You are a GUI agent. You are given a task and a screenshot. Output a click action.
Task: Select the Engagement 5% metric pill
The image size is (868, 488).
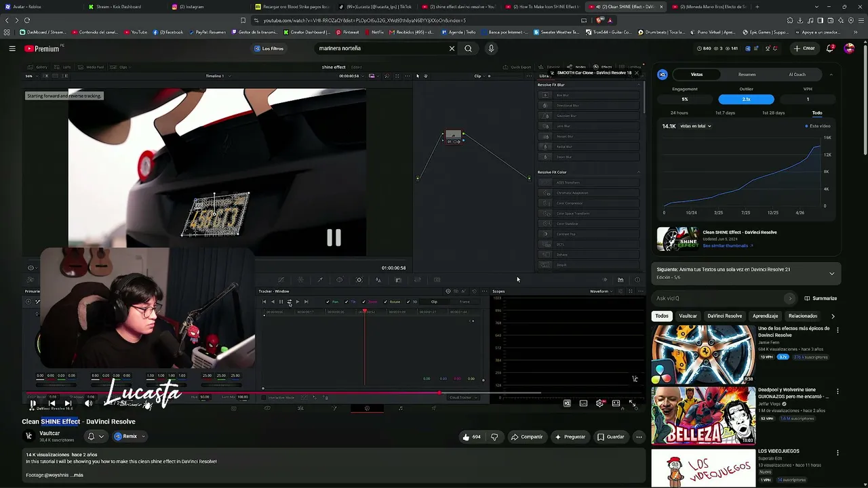coord(685,100)
